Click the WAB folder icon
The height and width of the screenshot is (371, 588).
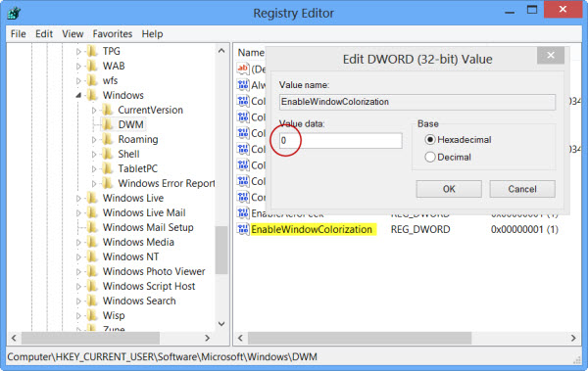92,66
